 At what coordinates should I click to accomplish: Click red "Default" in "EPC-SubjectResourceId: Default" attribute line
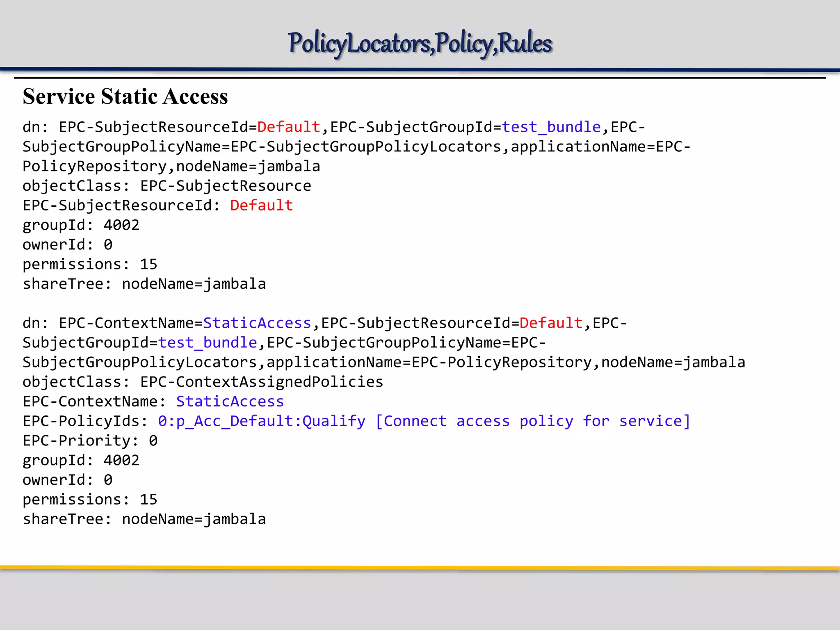coord(262,205)
